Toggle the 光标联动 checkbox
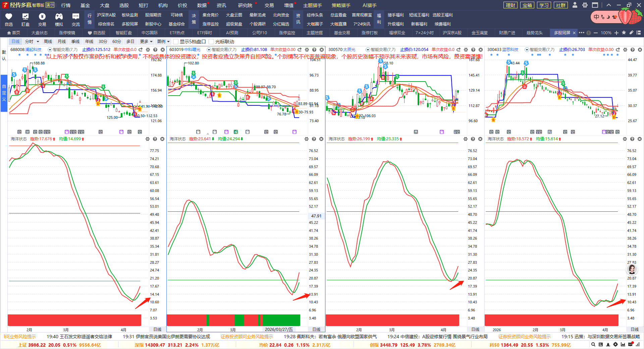This screenshot has height=349, width=644. (x=211, y=42)
